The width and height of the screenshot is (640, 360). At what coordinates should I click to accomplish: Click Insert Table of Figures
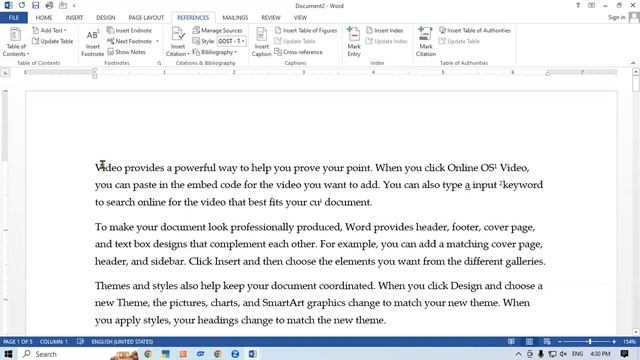pyautogui.click(x=306, y=31)
